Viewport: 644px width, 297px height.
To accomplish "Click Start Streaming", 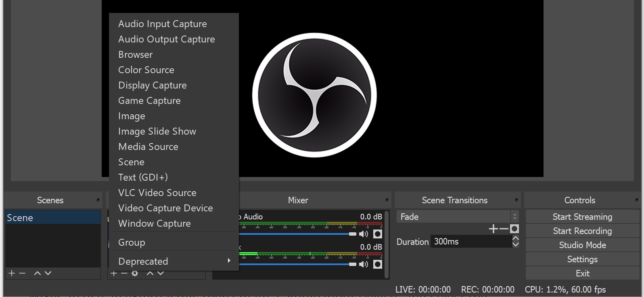I will [582, 217].
